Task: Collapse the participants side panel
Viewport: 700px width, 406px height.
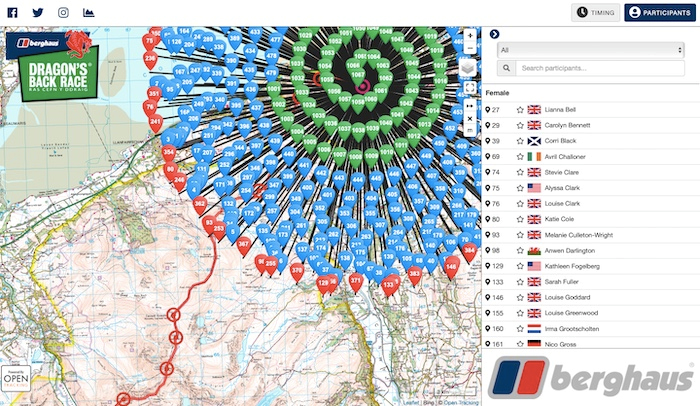Action: tap(495, 34)
